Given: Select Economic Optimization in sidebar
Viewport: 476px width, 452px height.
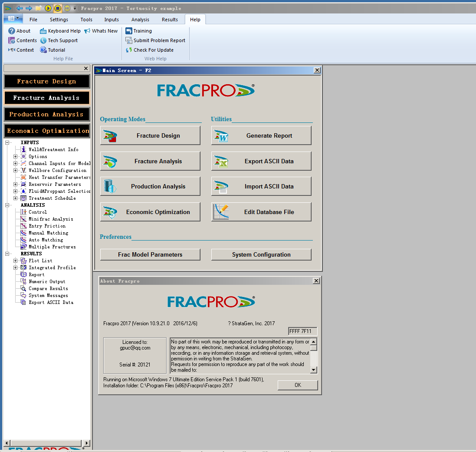Looking at the screenshot, I should [x=47, y=131].
